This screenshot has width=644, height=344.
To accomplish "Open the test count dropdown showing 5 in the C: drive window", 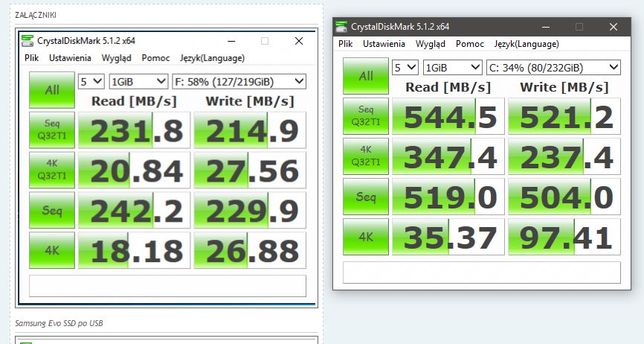I will (x=405, y=68).
